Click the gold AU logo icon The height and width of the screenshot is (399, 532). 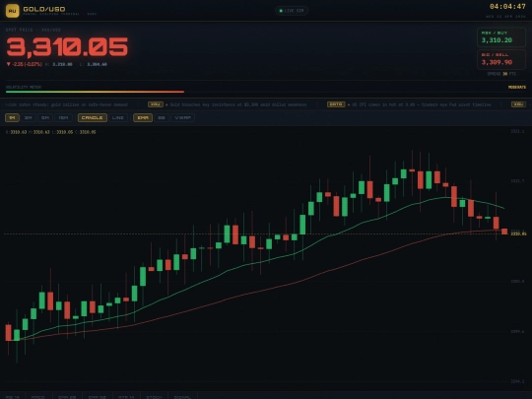(x=13, y=11)
